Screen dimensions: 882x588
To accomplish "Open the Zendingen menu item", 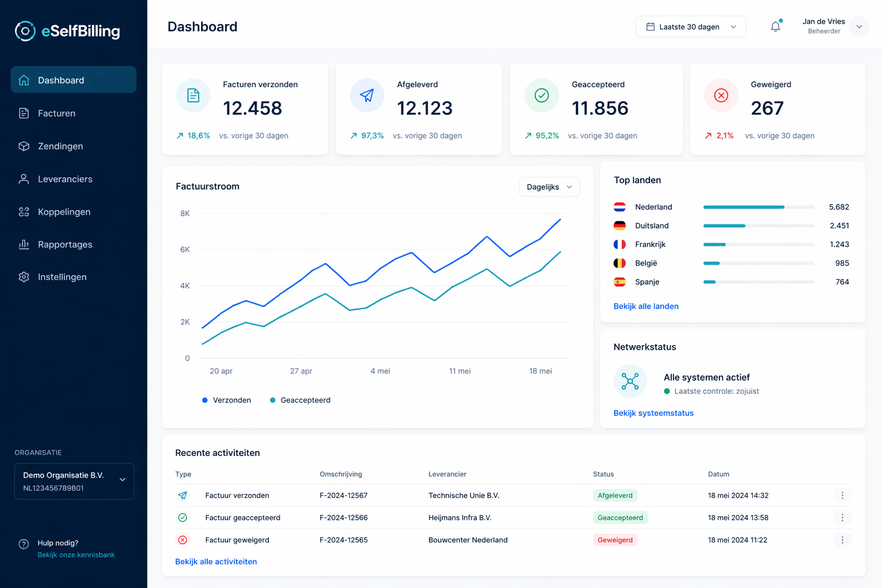I will 73,146.
